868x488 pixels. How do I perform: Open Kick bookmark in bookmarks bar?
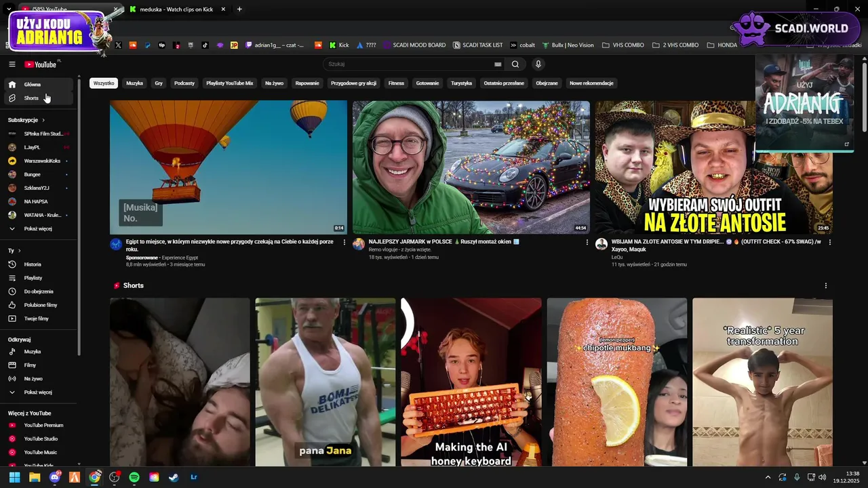pos(339,45)
